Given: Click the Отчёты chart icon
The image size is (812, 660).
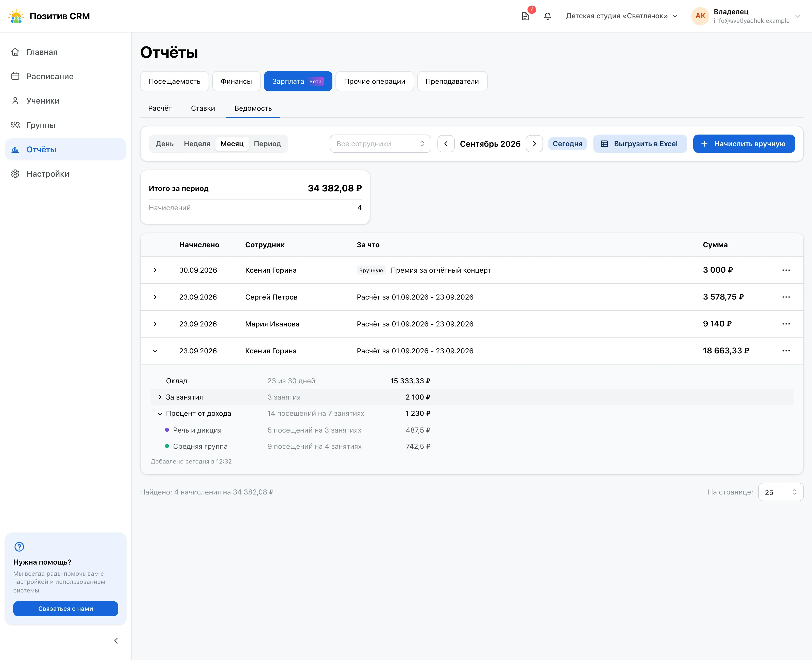Looking at the screenshot, I should click(x=15, y=150).
